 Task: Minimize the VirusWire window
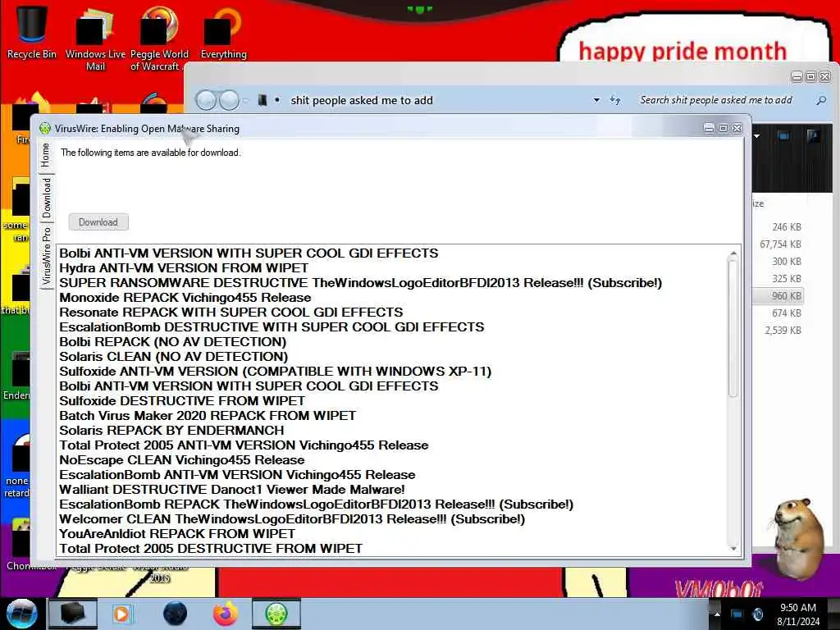click(x=709, y=129)
